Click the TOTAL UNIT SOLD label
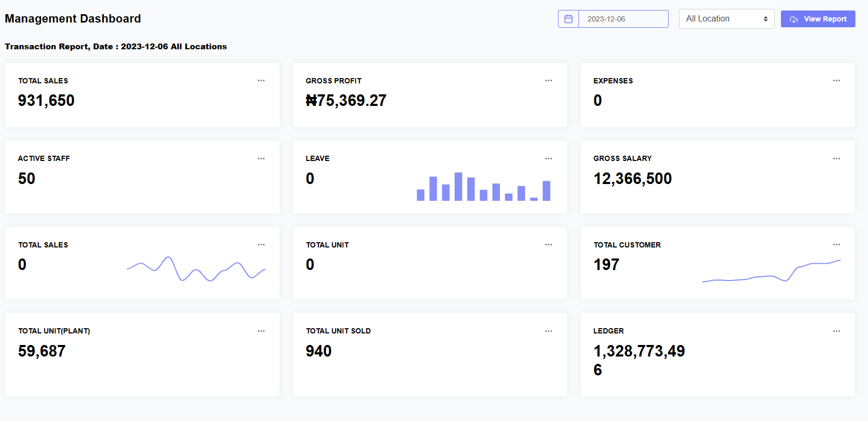Image resolution: width=868 pixels, height=421 pixels. pos(338,331)
